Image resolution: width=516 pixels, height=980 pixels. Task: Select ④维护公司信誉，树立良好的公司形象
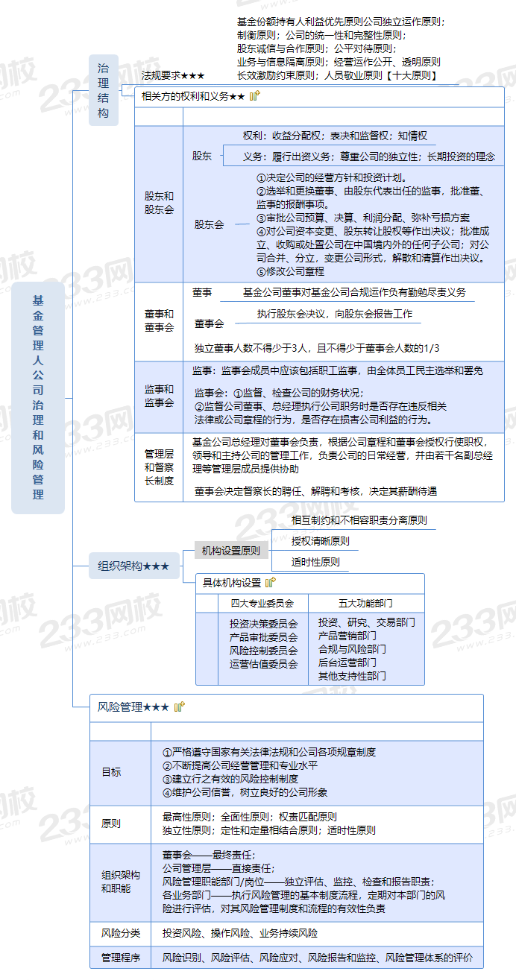tap(245, 792)
